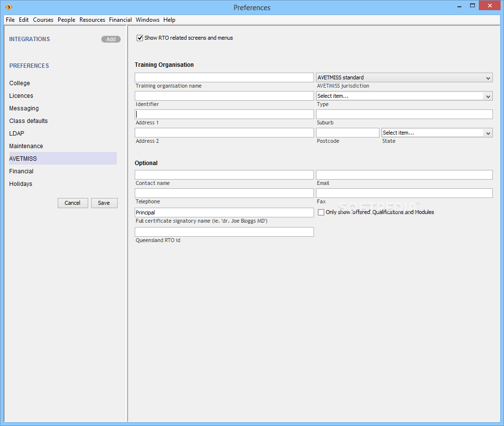This screenshot has width=504, height=426.
Task: Click the application icon in the title bar
Action: (x=9, y=7)
